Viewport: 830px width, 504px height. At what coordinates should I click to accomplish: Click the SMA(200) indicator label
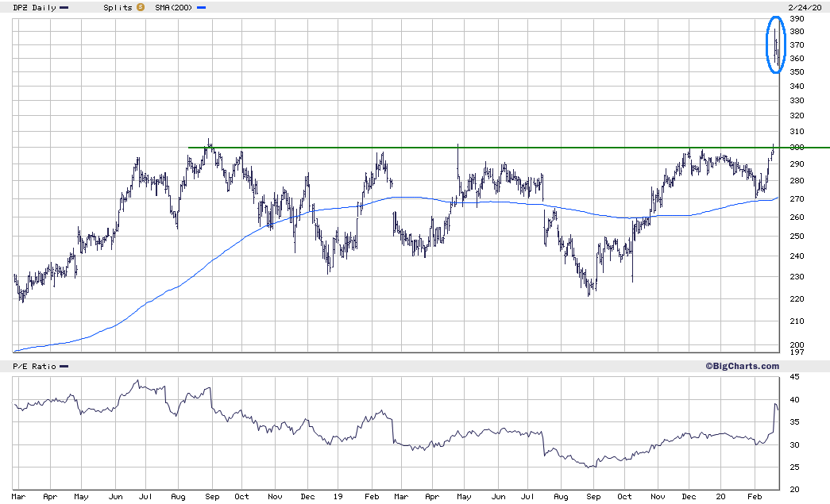point(174,7)
